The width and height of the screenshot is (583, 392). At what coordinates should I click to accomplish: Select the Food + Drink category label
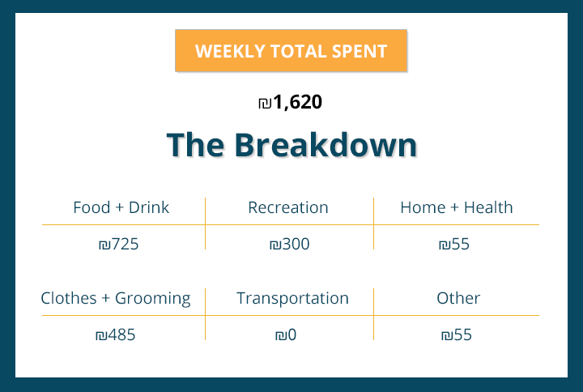pyautogui.click(x=121, y=207)
